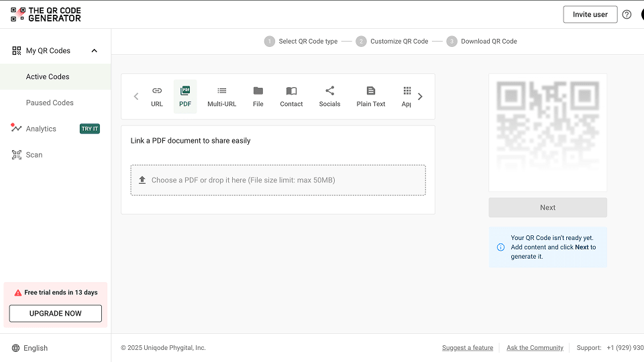Screen dimensions: 644x362
Task: Choose the File folder icon type
Action: [258, 90]
